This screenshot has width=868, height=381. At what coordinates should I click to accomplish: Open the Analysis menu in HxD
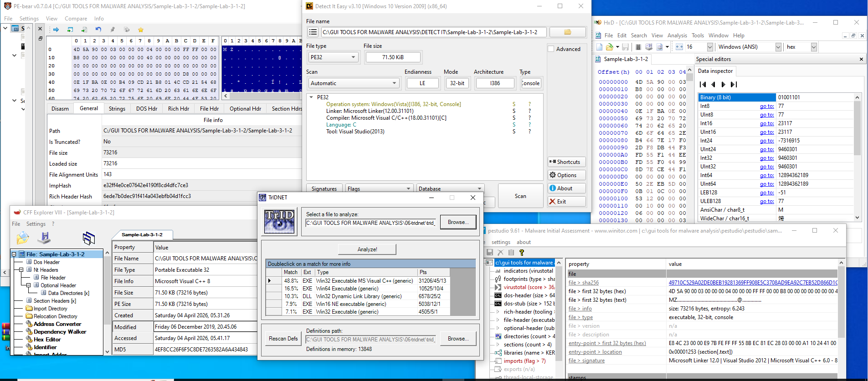[x=677, y=36]
